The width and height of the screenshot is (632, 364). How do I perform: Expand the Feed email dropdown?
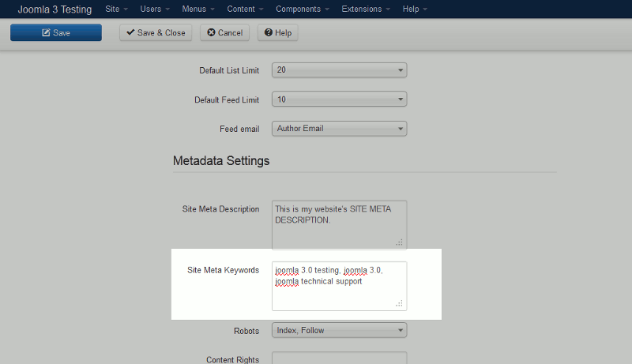(x=340, y=129)
